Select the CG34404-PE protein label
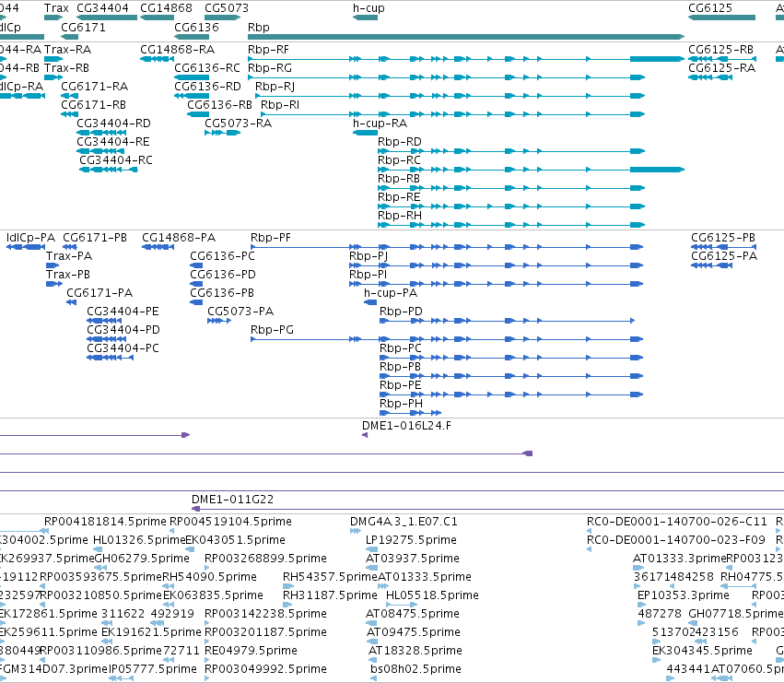Screen dimensions: 784x683 point(123,312)
